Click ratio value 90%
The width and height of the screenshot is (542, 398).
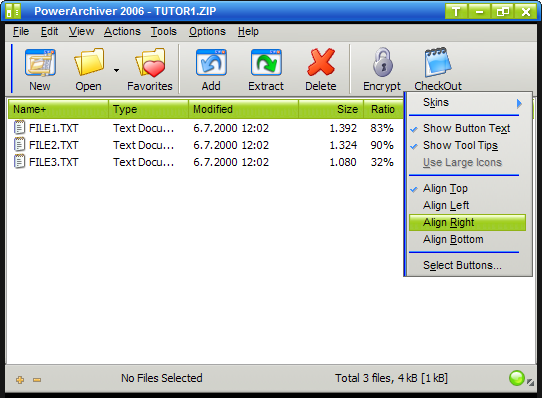382,145
